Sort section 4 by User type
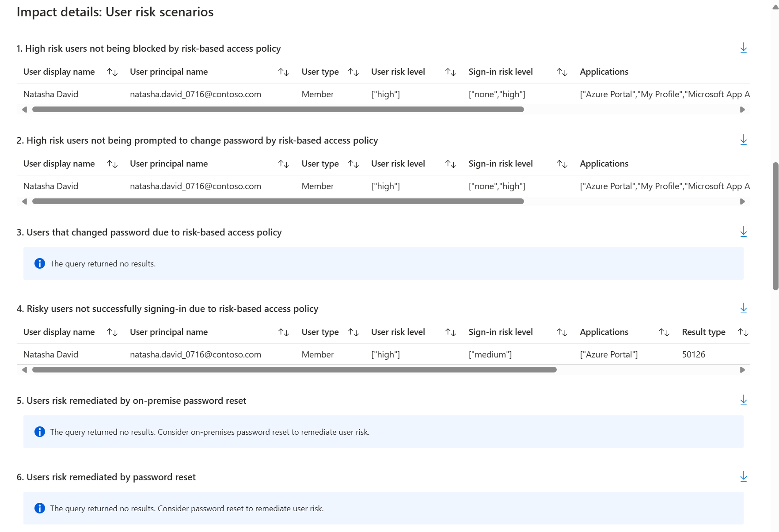Viewport: 779px width, 532px height. tap(353, 332)
